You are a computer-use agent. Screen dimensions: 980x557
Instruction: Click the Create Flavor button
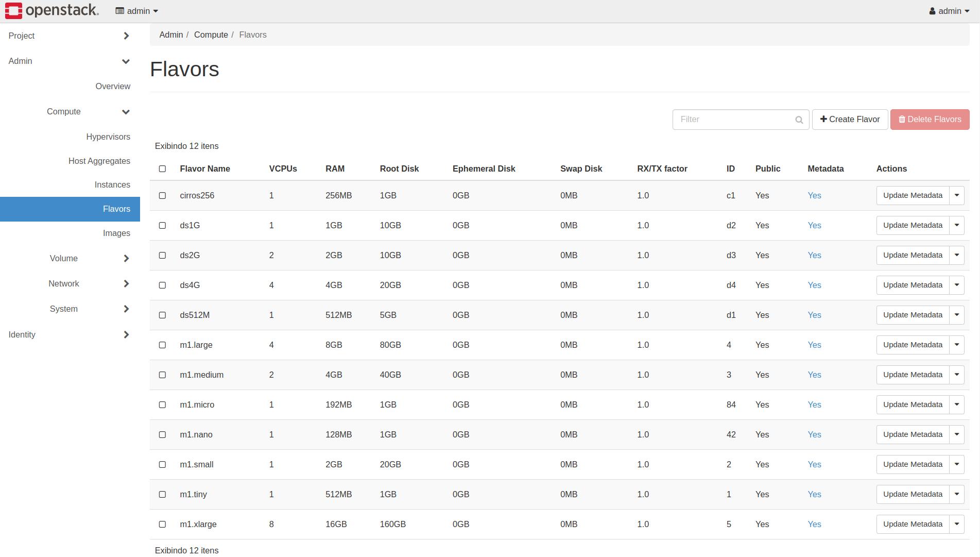click(850, 120)
